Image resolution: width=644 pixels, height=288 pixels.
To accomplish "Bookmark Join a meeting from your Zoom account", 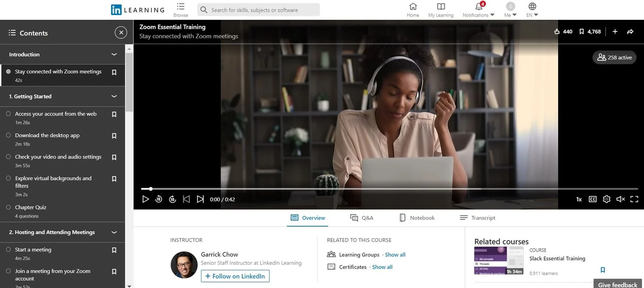I will tap(114, 272).
